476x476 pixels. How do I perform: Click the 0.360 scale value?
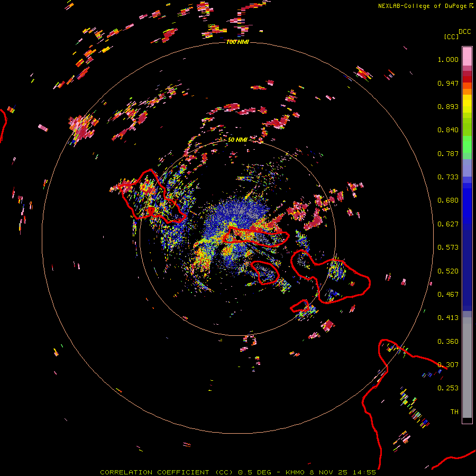(448, 342)
